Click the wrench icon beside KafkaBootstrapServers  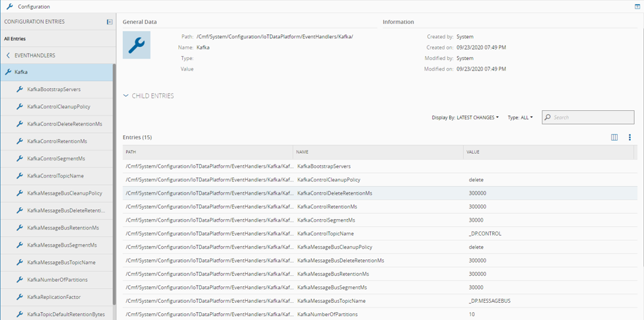[x=20, y=89]
